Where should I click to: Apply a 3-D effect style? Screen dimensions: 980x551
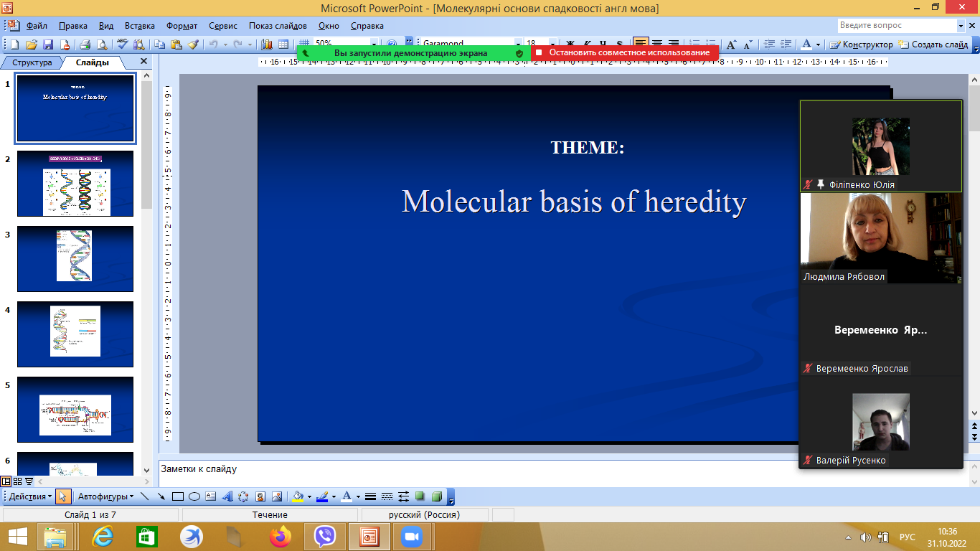tap(436, 496)
